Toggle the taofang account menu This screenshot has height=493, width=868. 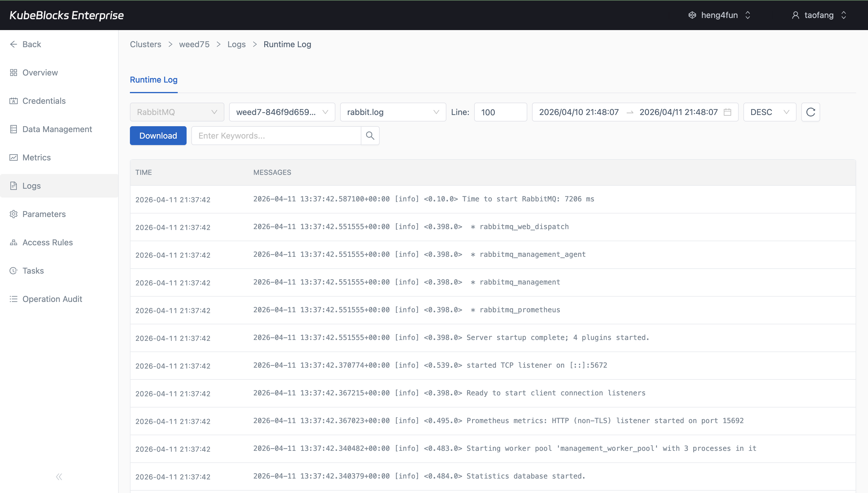pos(819,15)
